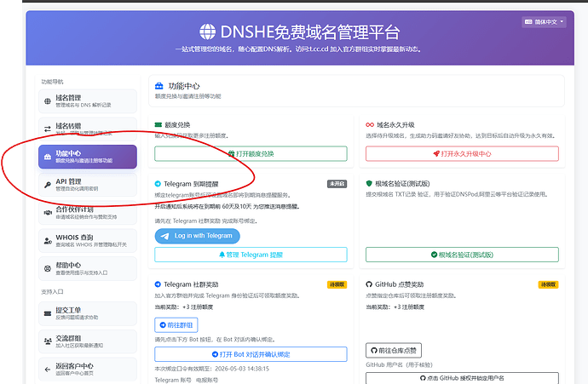Open 域名转赠 in the sidebar

88,129
